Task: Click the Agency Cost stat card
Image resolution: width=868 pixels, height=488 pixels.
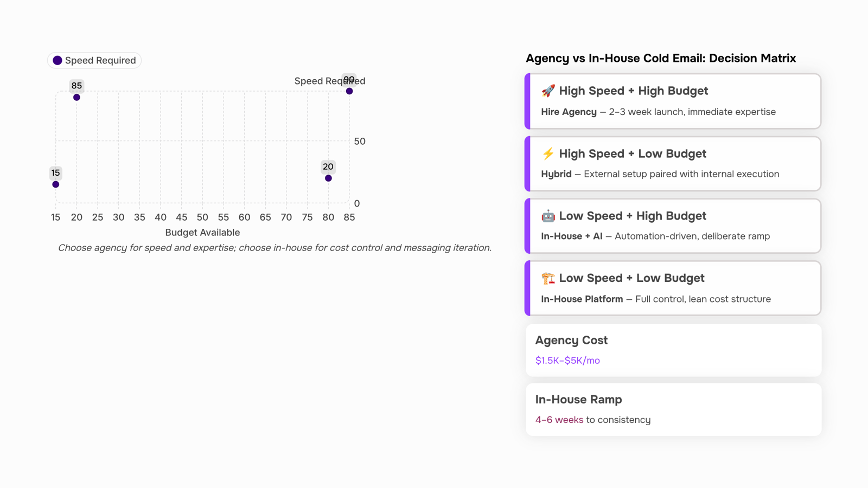Action: [673, 350]
